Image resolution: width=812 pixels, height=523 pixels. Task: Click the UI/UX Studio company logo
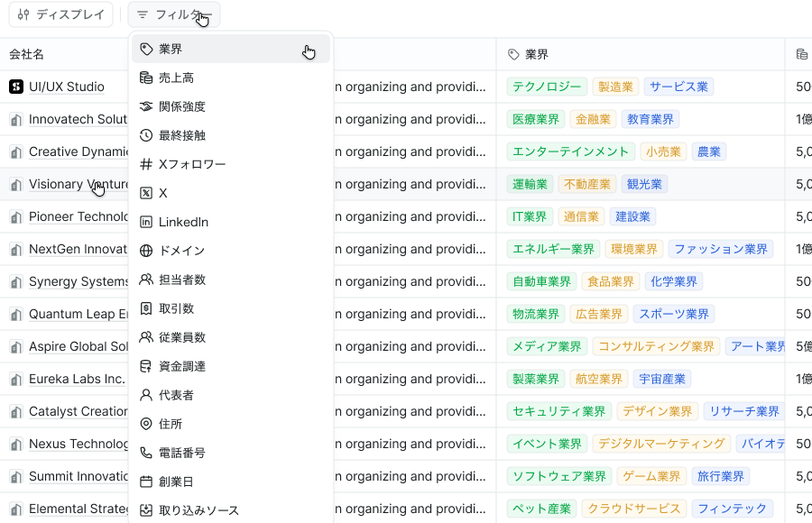click(x=16, y=87)
